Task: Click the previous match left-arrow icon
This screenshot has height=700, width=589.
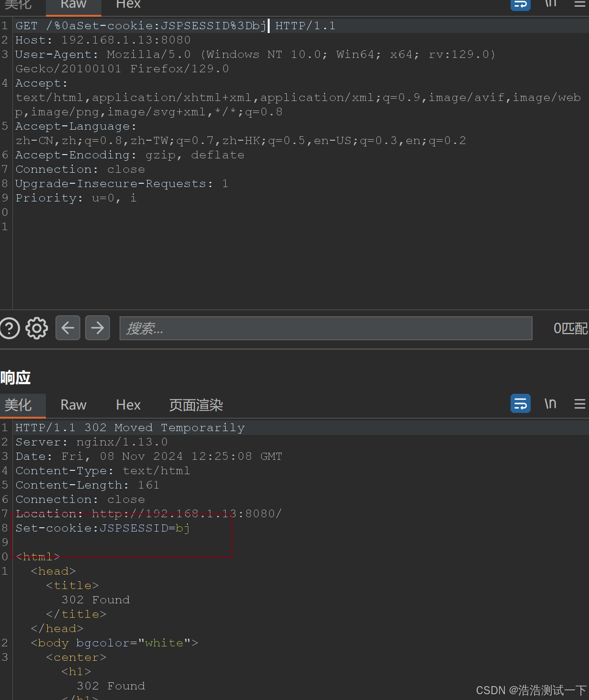Action: point(67,328)
